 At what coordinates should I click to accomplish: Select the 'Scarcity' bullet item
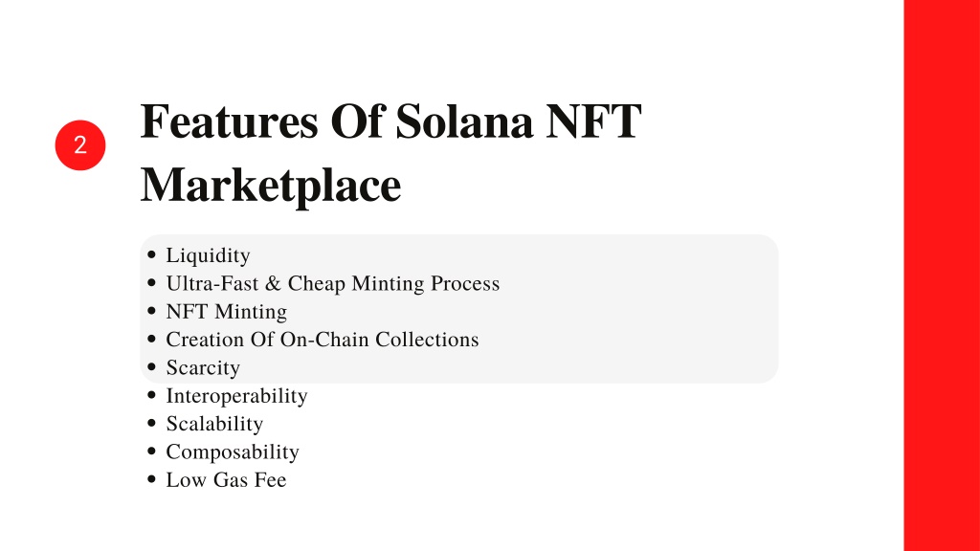(203, 368)
